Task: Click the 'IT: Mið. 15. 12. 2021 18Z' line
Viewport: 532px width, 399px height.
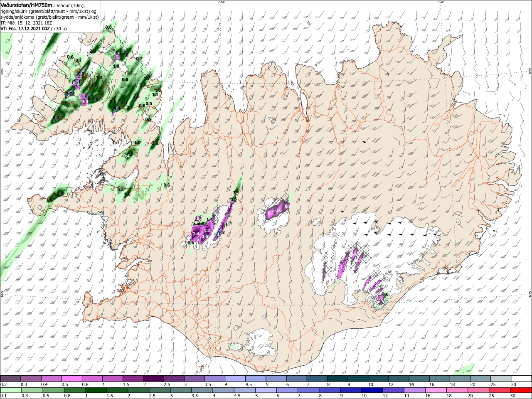Action: [x=26, y=22]
